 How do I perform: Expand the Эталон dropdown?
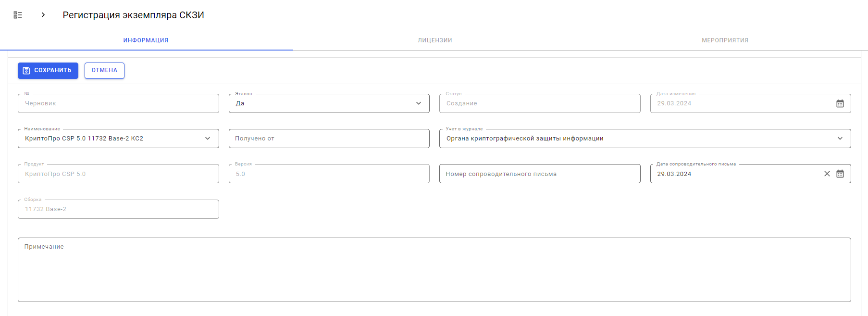[418, 103]
